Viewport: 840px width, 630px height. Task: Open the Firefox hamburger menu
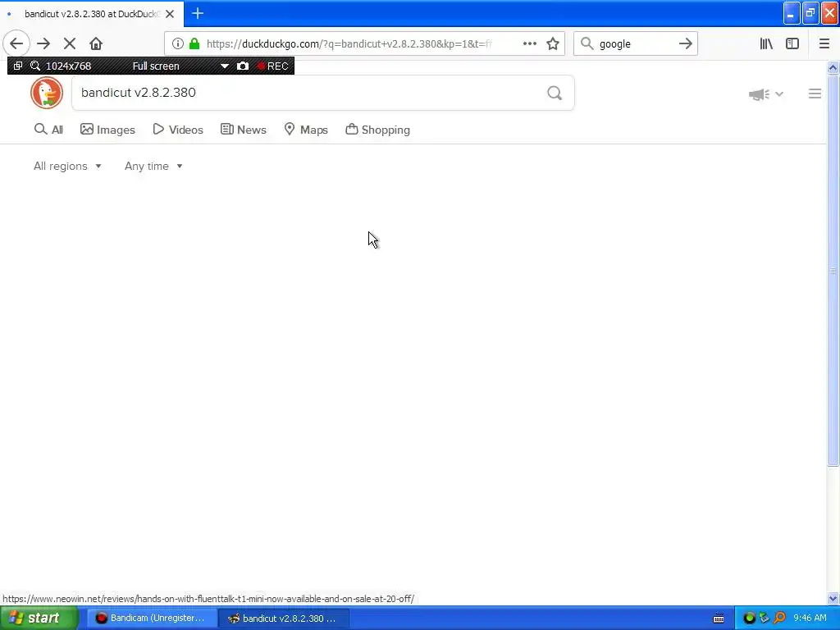tap(824, 43)
